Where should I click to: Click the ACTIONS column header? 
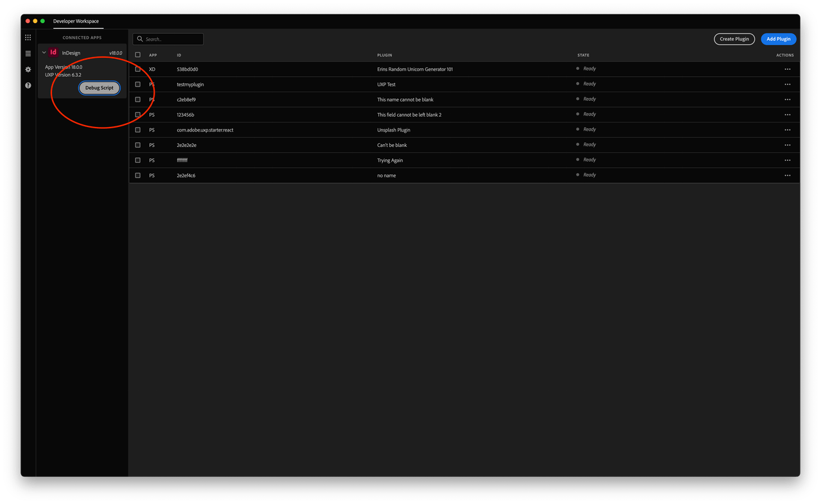[785, 55]
